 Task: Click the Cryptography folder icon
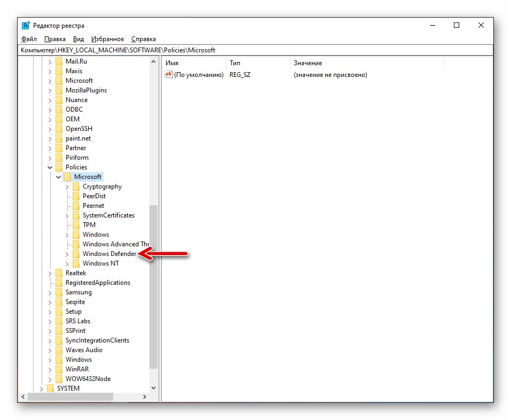76,186
